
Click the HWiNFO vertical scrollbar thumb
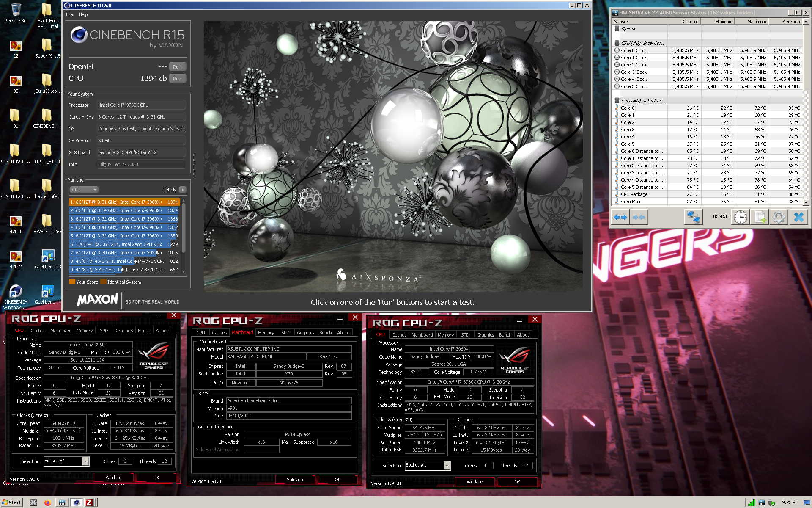(806, 57)
